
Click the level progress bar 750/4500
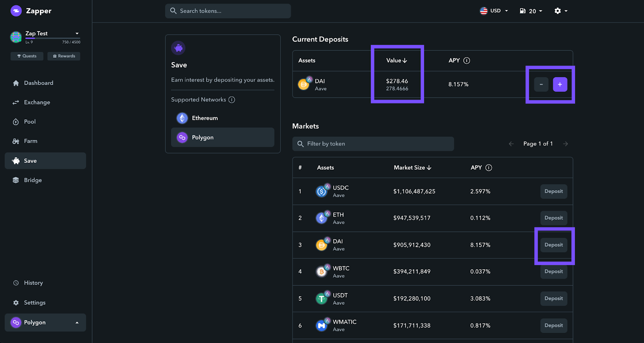[x=53, y=38]
